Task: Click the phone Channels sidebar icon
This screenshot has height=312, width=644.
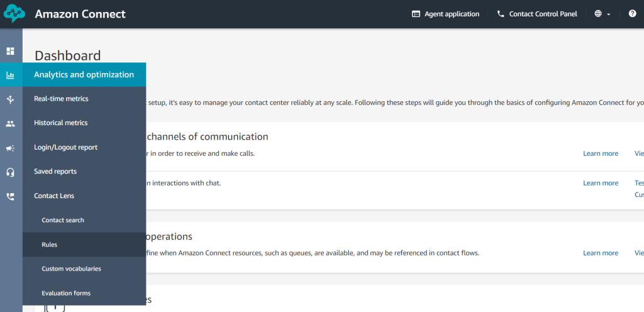Action: (10, 196)
